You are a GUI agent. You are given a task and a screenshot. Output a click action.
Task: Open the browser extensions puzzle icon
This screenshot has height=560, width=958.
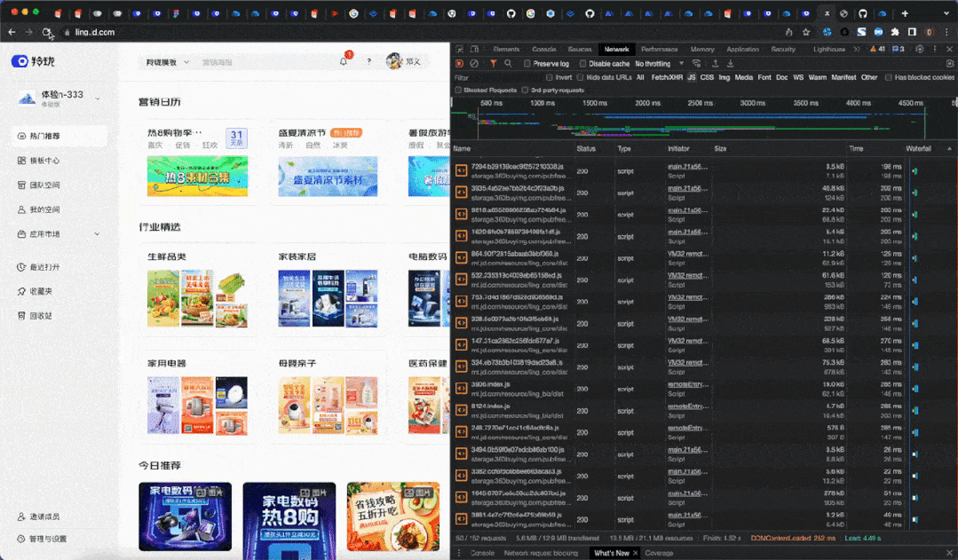(x=895, y=32)
